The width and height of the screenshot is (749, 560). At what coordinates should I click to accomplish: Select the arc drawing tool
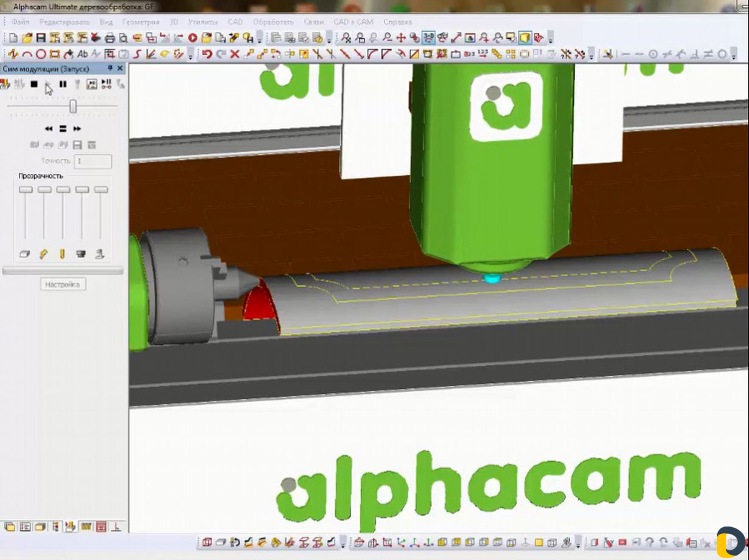tap(27, 54)
